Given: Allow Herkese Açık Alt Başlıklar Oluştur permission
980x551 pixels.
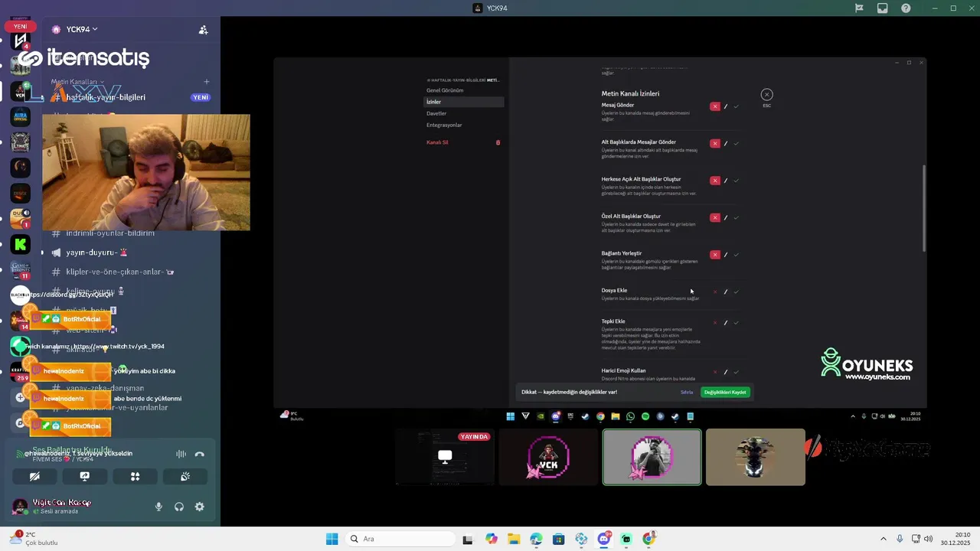Looking at the screenshot, I should pos(736,181).
